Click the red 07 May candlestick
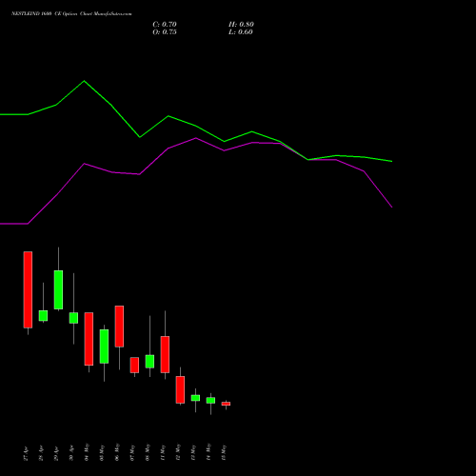This screenshot has height=476, width=476. 134,365
